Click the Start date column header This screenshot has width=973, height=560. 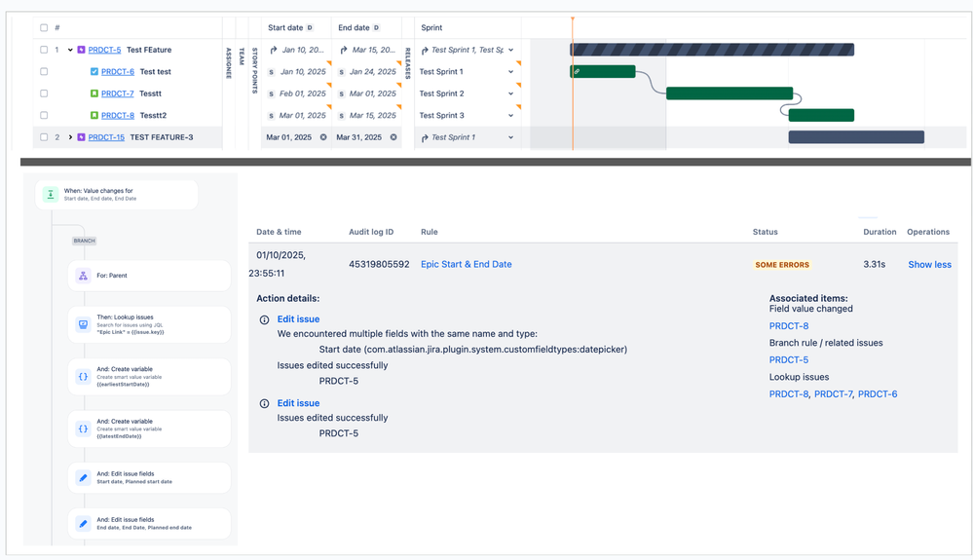[285, 27]
